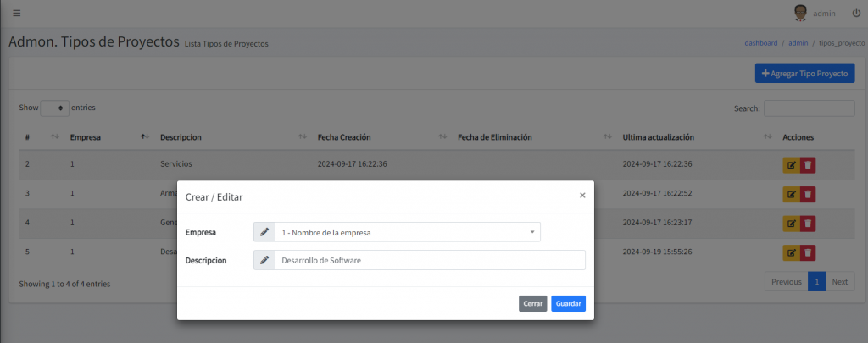Viewport: 868px width, 343px height.
Task: Open the Show entries count selector
Action: (54, 108)
